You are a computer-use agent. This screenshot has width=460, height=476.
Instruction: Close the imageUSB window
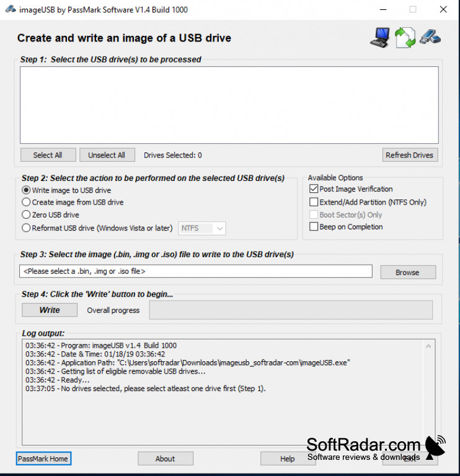[443, 9]
